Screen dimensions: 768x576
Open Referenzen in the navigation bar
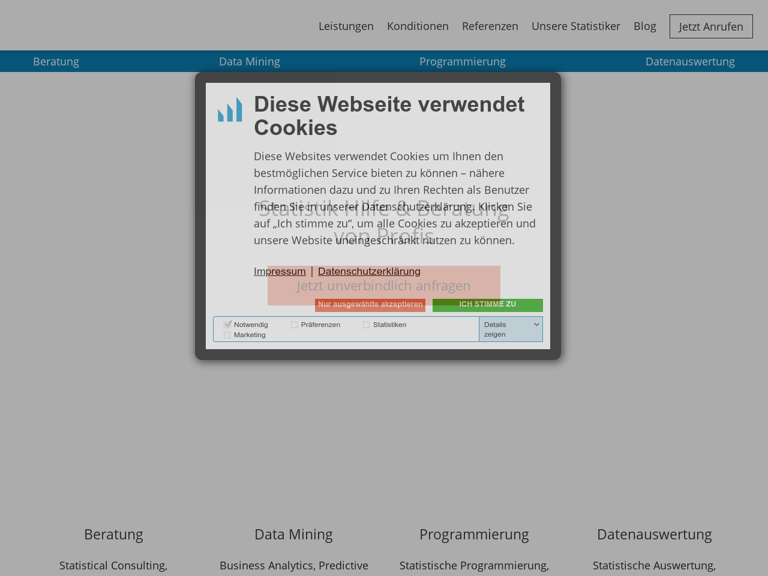[x=490, y=26]
